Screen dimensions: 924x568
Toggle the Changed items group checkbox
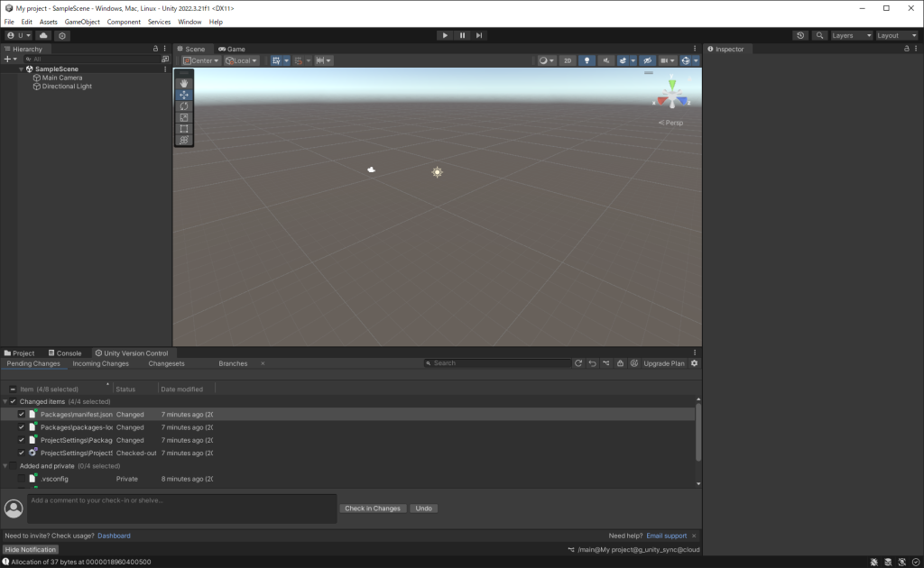(13, 401)
